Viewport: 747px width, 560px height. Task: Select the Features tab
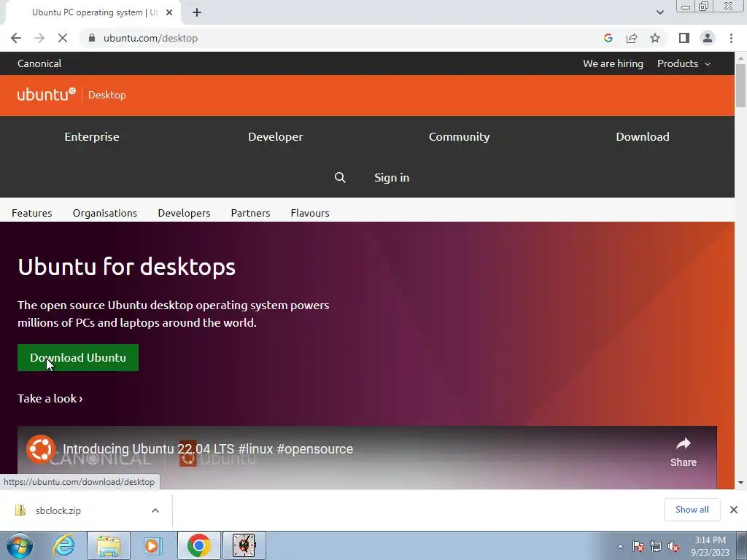32,213
